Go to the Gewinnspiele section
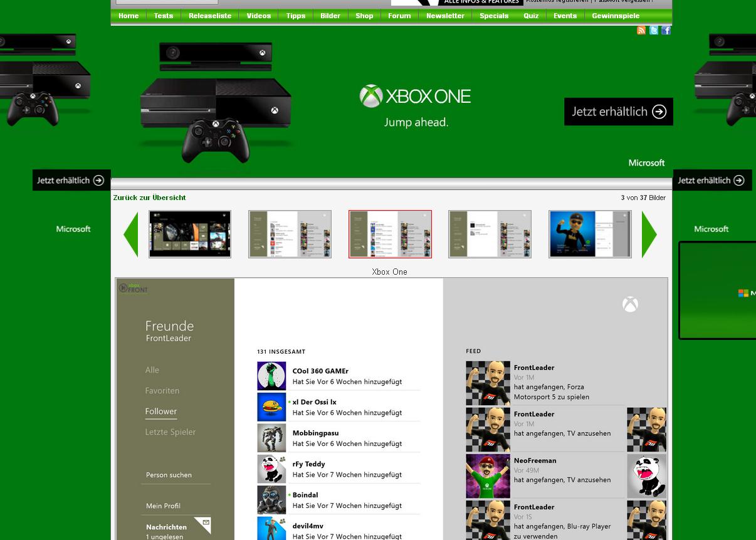This screenshot has width=756, height=540. 616,16
